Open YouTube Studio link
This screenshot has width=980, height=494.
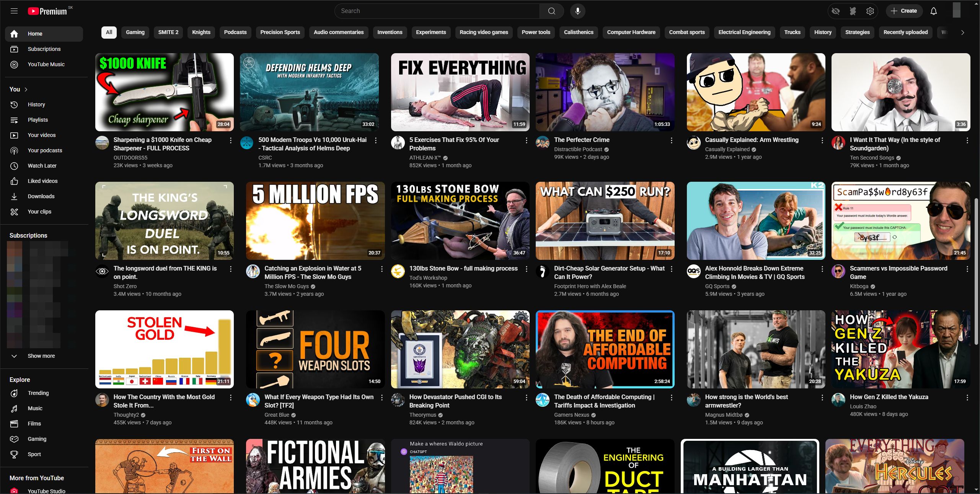(44, 491)
